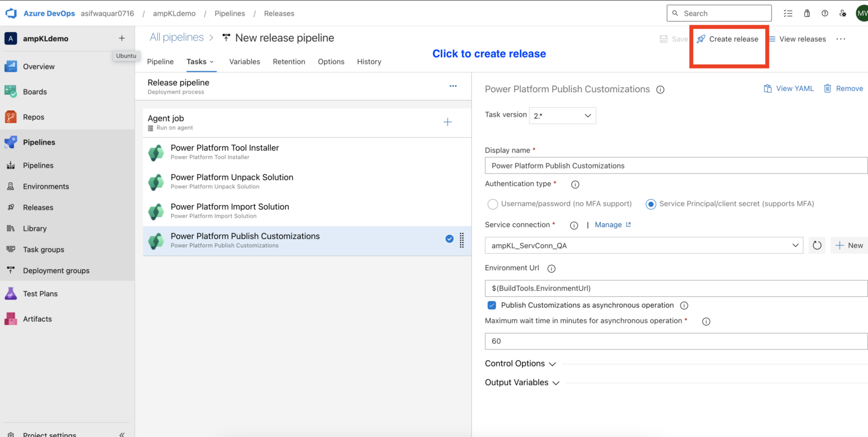Open Release pipeline ellipsis menu

tap(453, 86)
